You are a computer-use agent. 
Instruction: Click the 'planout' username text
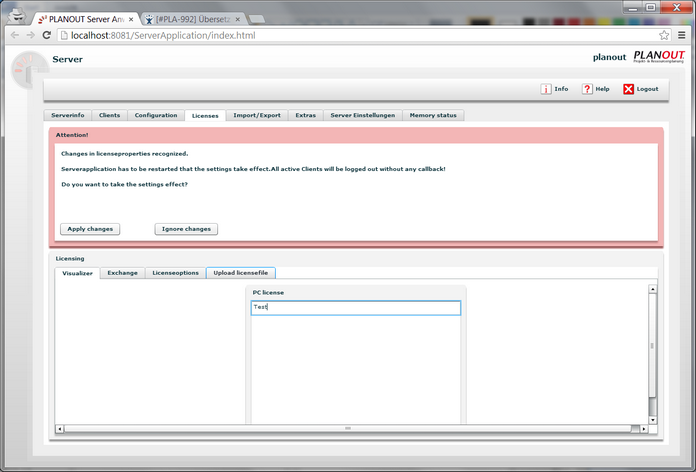(x=609, y=57)
